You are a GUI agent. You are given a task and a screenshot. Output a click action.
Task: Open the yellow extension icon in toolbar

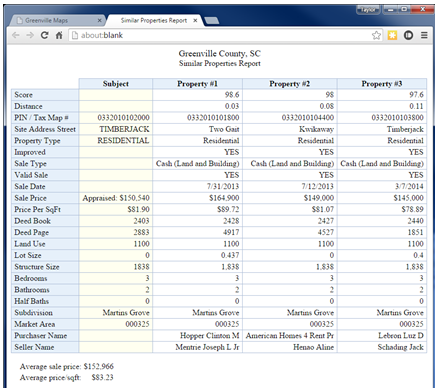click(x=392, y=35)
